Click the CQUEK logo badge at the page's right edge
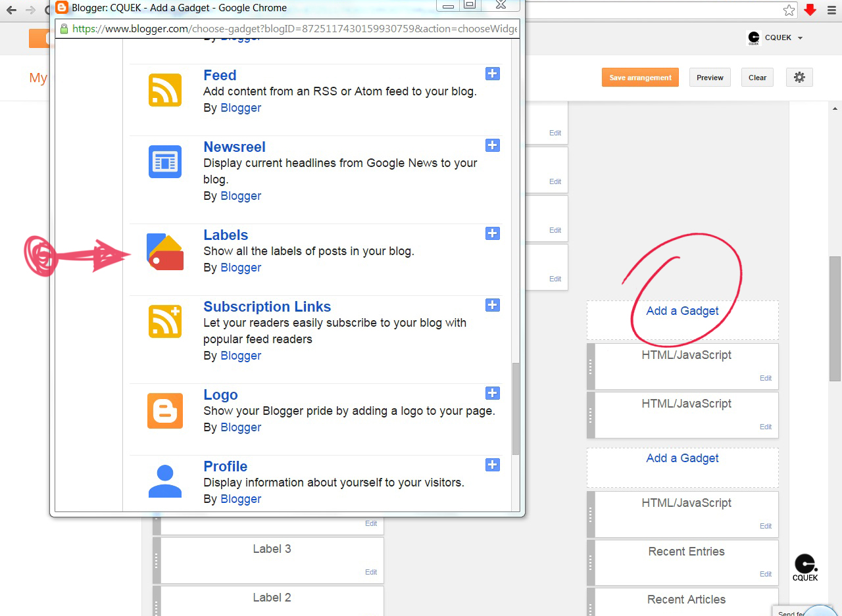The image size is (842, 616). (805, 568)
